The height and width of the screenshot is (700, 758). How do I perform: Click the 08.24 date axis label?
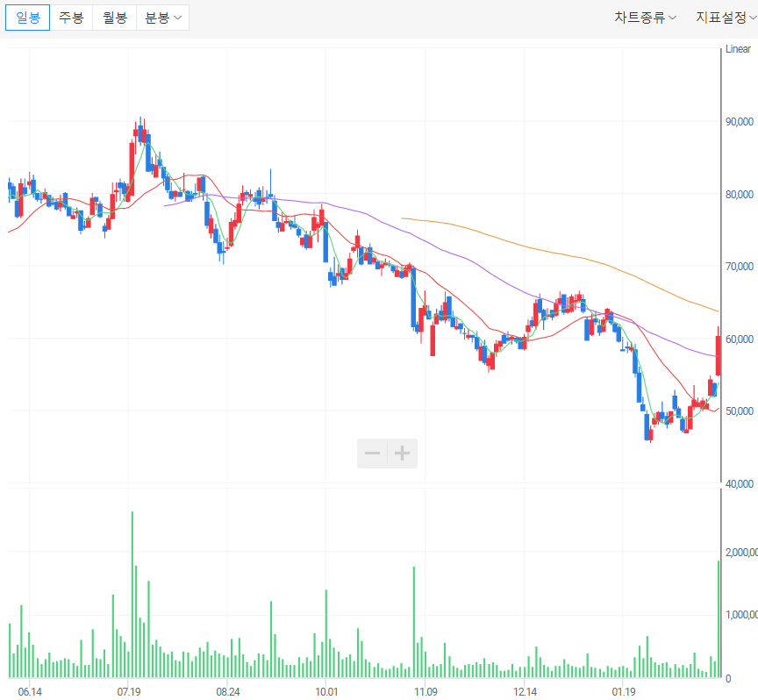(228, 692)
